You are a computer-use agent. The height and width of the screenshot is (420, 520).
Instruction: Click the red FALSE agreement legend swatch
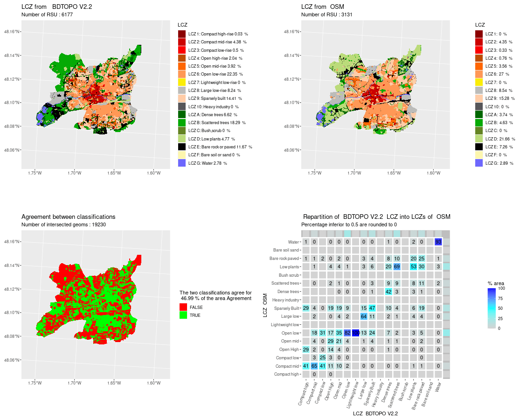184,307
